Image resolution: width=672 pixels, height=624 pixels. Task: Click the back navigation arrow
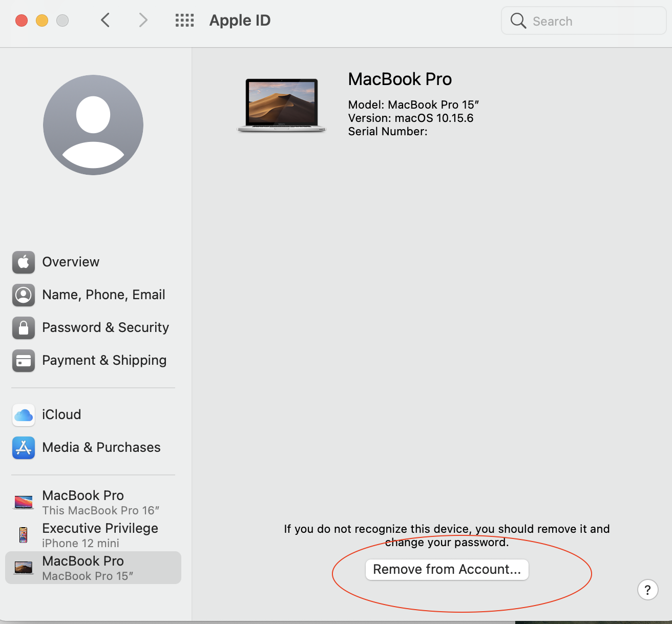coord(106,20)
